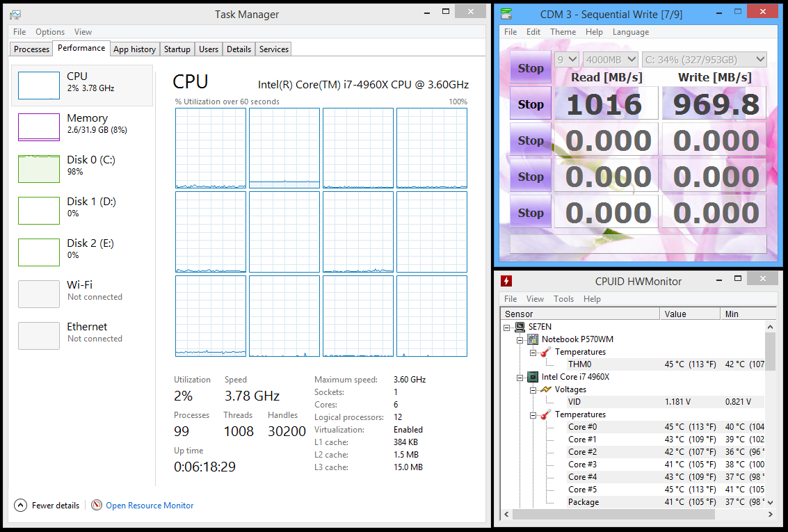This screenshot has width=788, height=532.
Task: Switch to the Services tab
Action: point(274,49)
